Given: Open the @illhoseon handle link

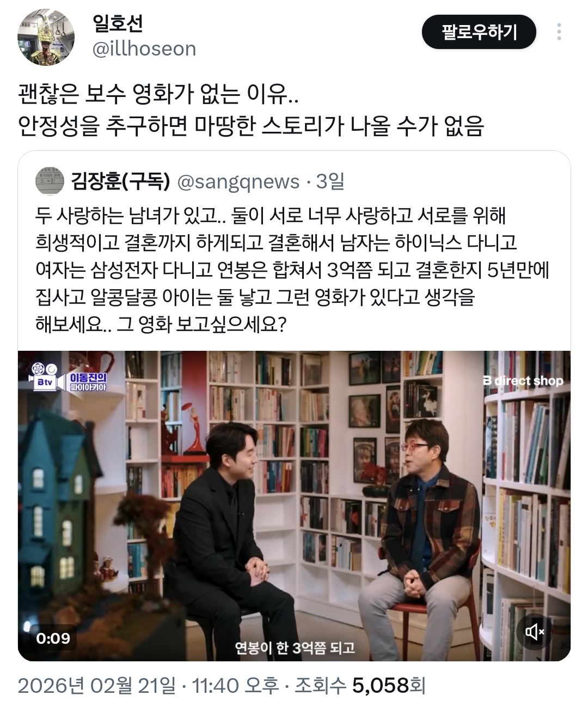Looking at the screenshot, I should [144, 49].
